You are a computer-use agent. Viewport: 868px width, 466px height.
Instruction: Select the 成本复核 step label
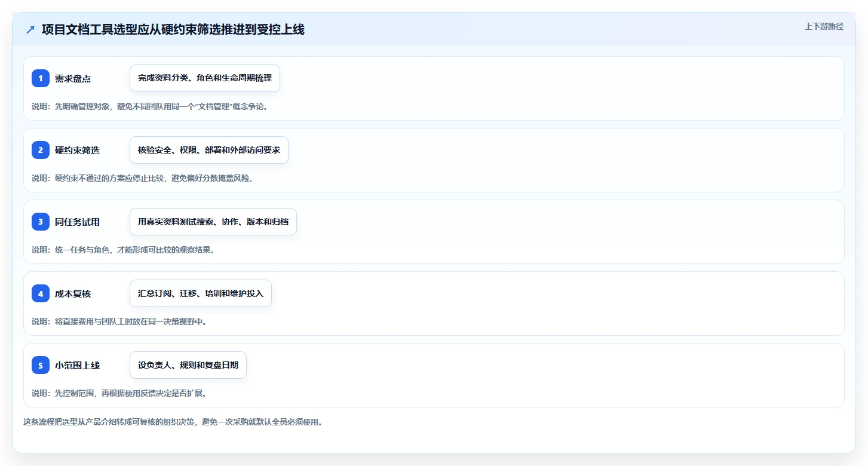coord(73,293)
